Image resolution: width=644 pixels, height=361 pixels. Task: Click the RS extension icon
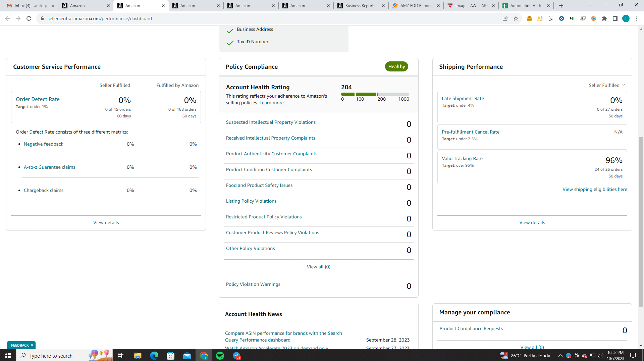pyautogui.click(x=572, y=18)
